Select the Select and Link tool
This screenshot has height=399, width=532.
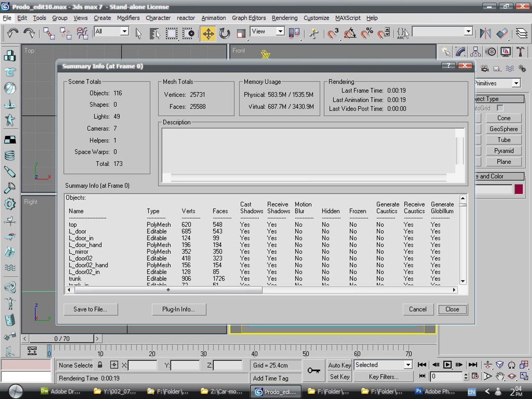coord(49,33)
